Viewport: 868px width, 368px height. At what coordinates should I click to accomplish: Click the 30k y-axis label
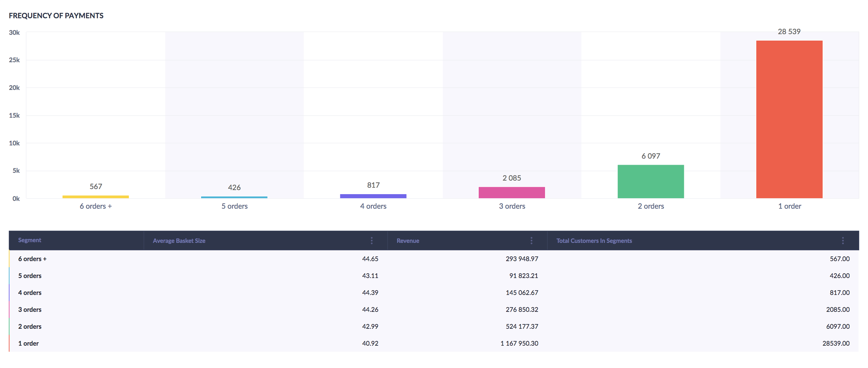14,32
